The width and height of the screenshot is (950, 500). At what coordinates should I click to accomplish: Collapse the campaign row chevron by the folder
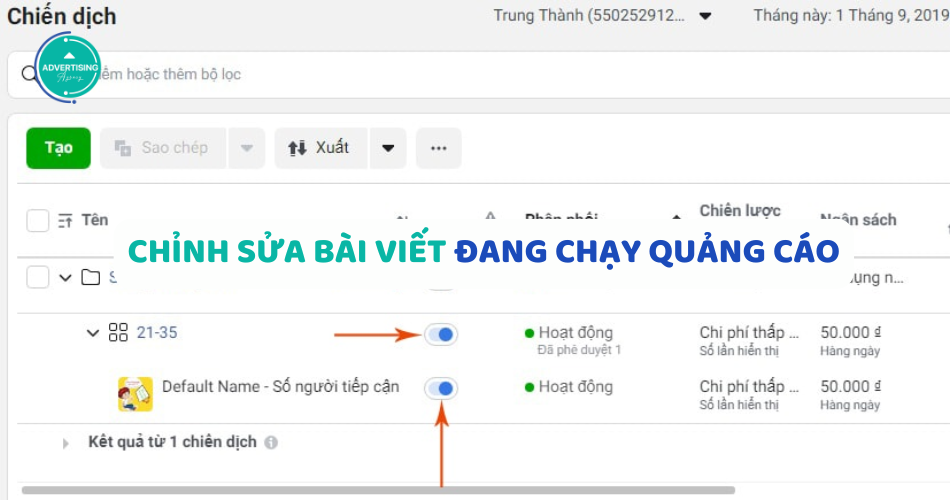65,278
